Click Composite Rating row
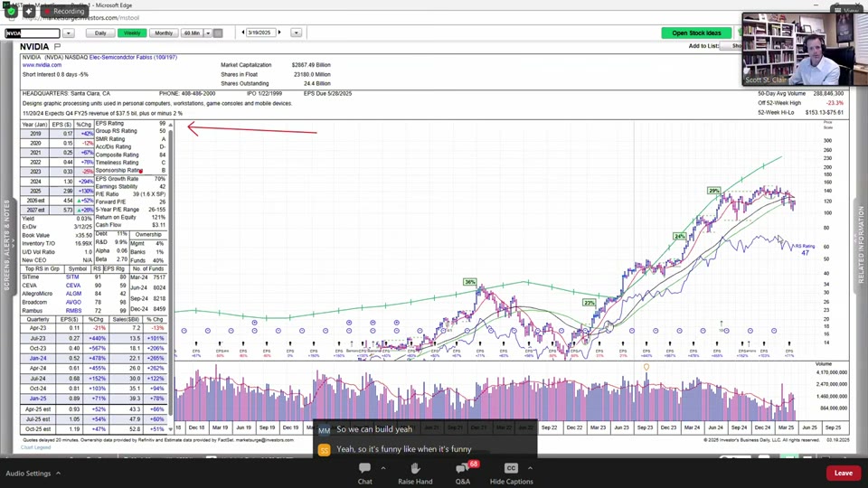Screen dimensions: 868x488 (130, 155)
